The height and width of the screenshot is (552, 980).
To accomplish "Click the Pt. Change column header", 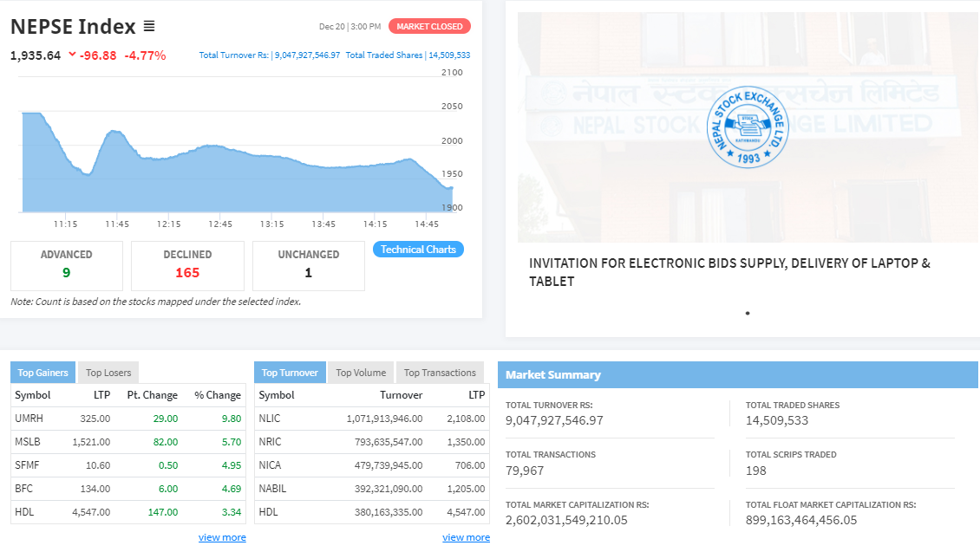I will click(153, 395).
